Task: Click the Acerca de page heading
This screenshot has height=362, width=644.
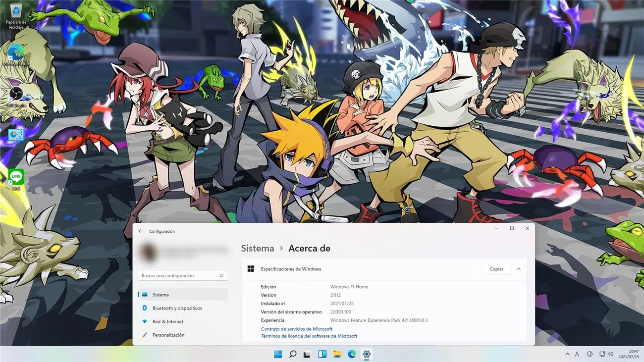Action: click(309, 249)
